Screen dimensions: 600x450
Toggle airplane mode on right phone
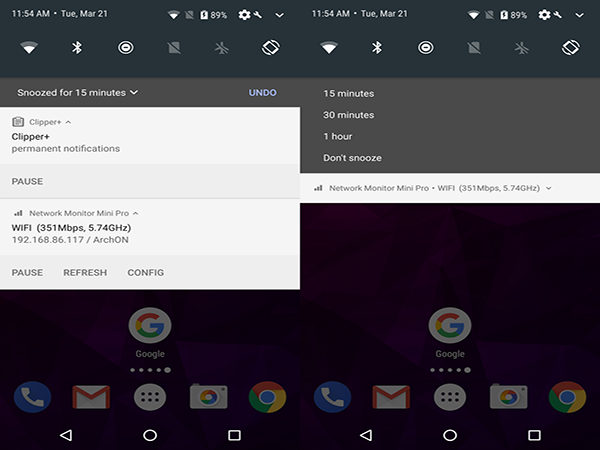522,48
